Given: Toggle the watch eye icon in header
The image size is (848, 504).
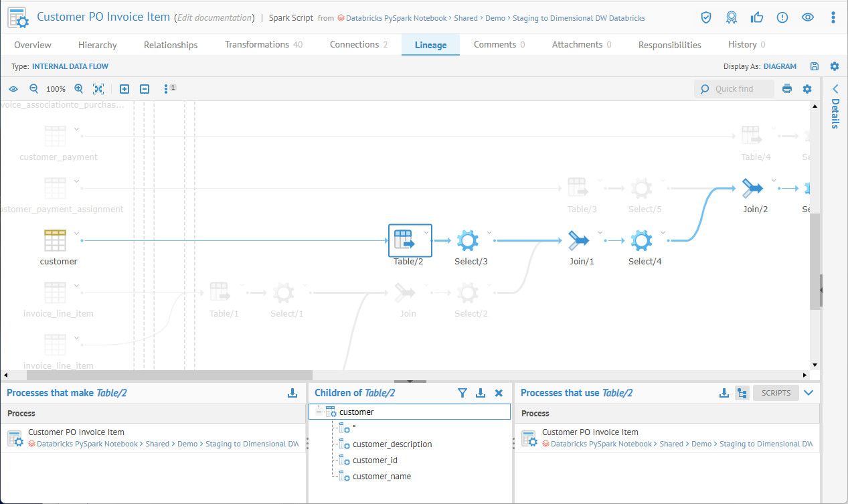Looking at the screenshot, I should tap(808, 17).
